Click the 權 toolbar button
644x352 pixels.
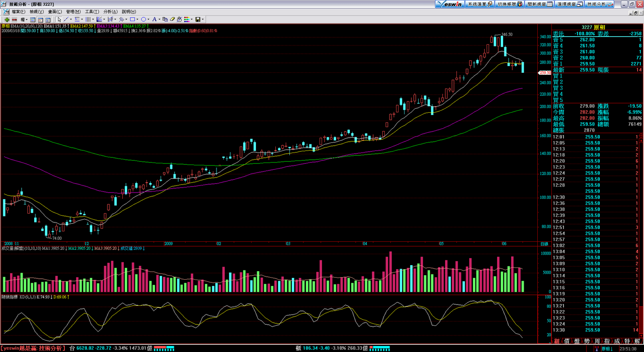[x=23, y=19]
